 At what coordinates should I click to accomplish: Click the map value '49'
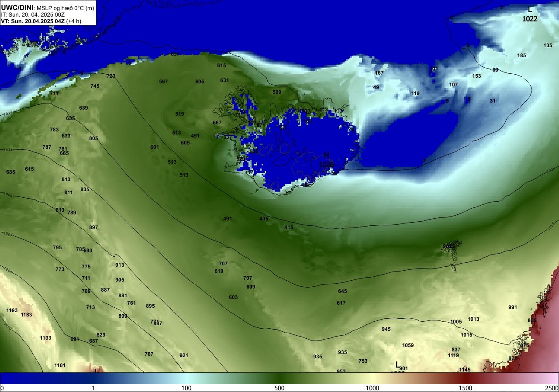[376, 87]
